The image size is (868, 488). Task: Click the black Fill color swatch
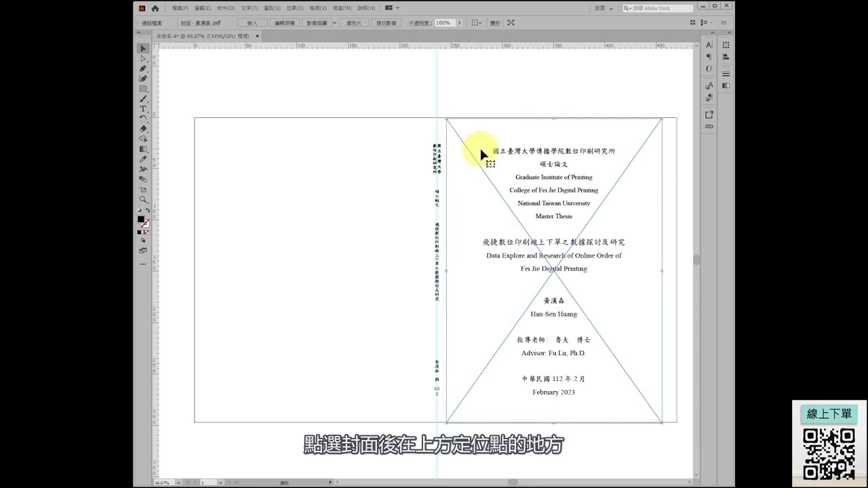coord(141,220)
